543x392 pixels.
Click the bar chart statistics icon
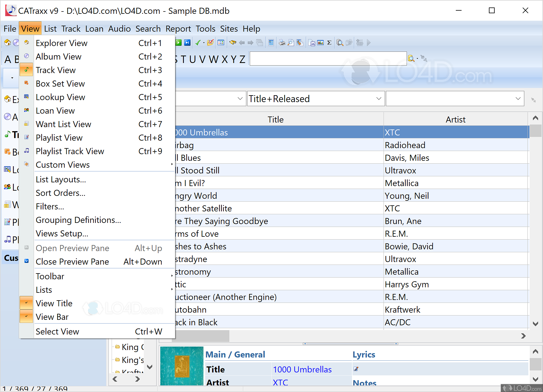click(320, 43)
